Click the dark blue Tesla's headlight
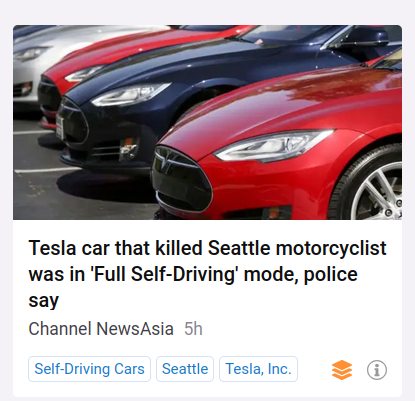 (x=130, y=94)
